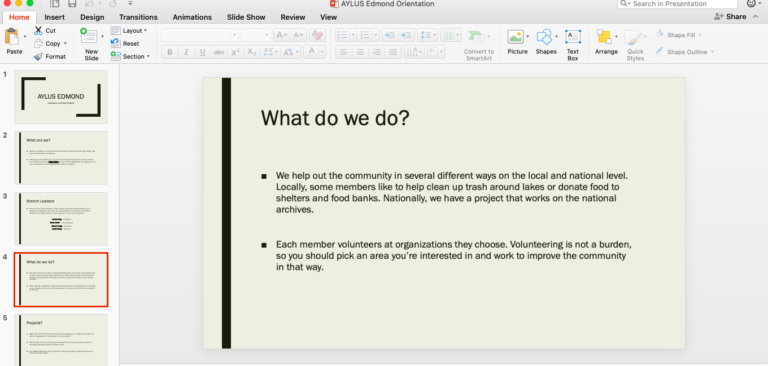Screen dimensions: 768x366
Task: Toggle Underline formatting
Action: 202,52
